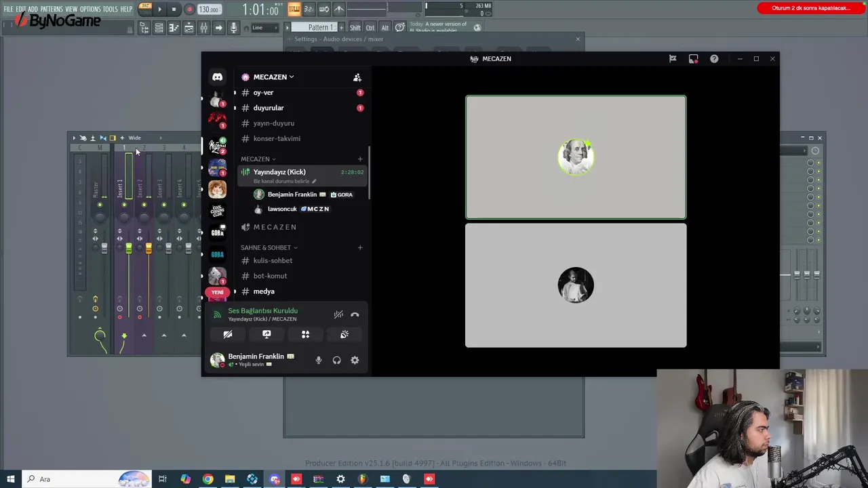Open FL Studio PATTERNS menu
This screenshot has width=868, height=488.
[51, 9]
